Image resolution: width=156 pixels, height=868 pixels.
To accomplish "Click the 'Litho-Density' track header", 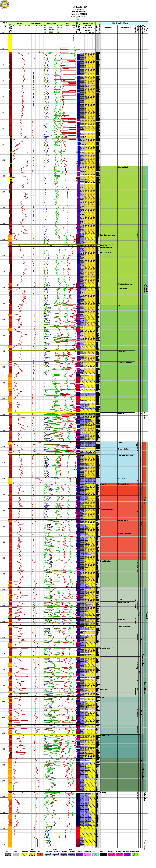I will point(52,23).
